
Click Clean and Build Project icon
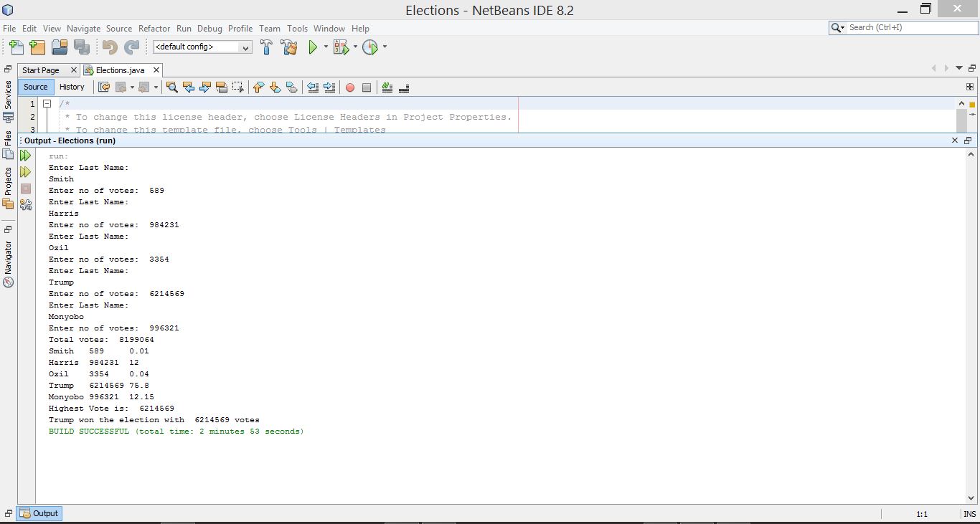tap(289, 47)
